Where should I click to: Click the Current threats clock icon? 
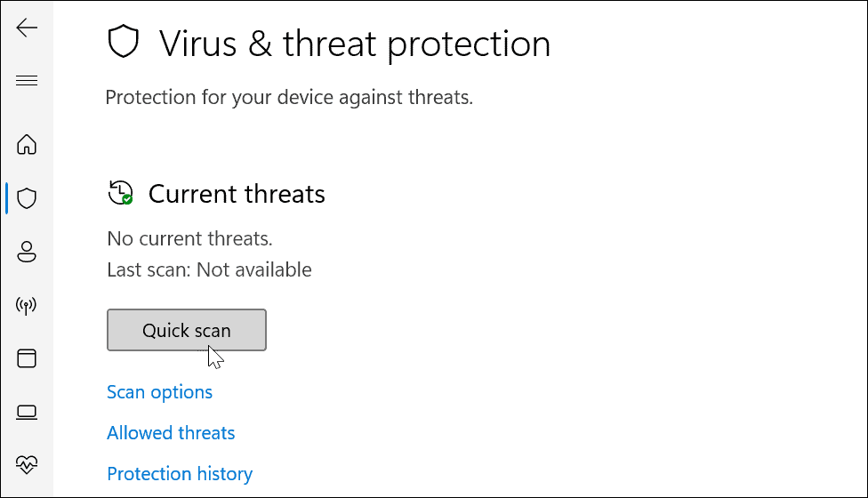pyautogui.click(x=120, y=193)
